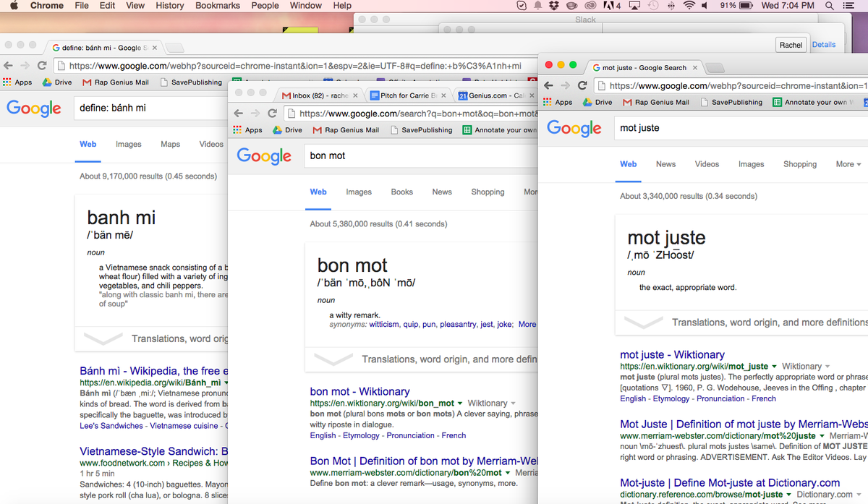This screenshot has height=504, width=868.
Task: Click Google logo in mot juste window
Action: click(x=574, y=129)
